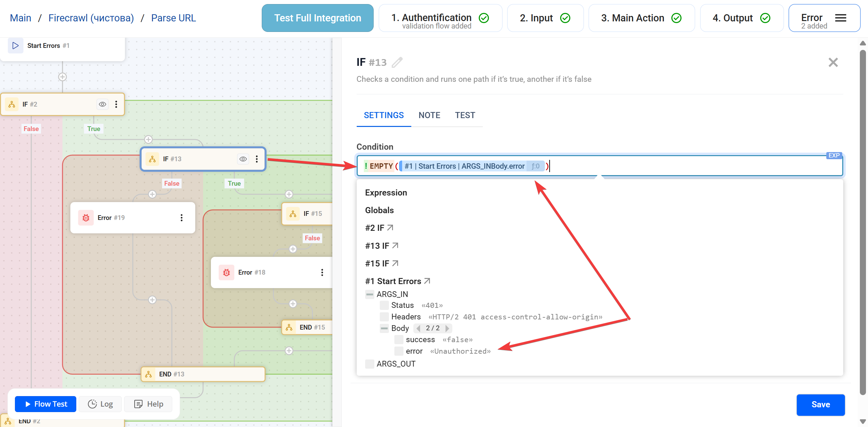868x427 pixels.
Task: Open the hamburger menu in the Error step
Action: coord(841,18)
